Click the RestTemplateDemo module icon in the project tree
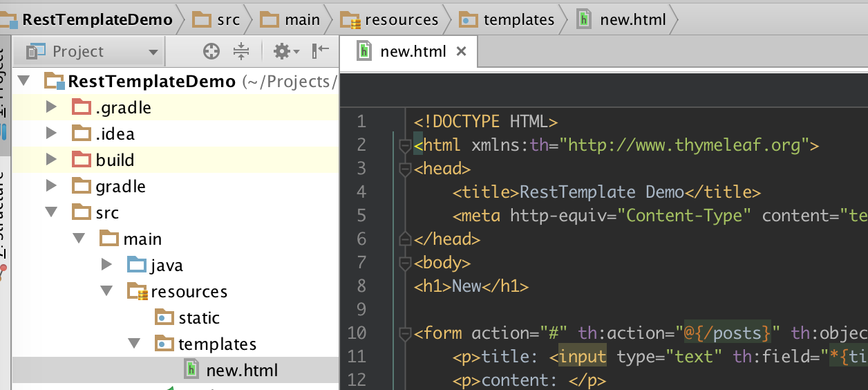Viewport: 868px width, 390px height. pos(55,82)
